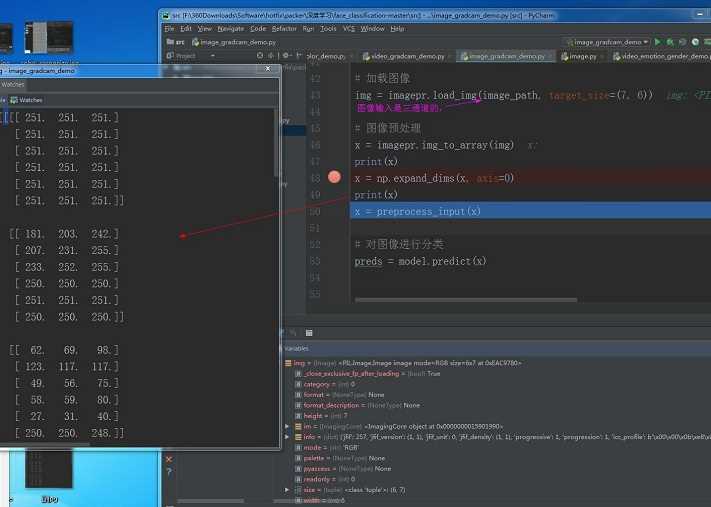Click the list icon next to the img variable
Viewport: 711px width, 507px height.
(288, 363)
